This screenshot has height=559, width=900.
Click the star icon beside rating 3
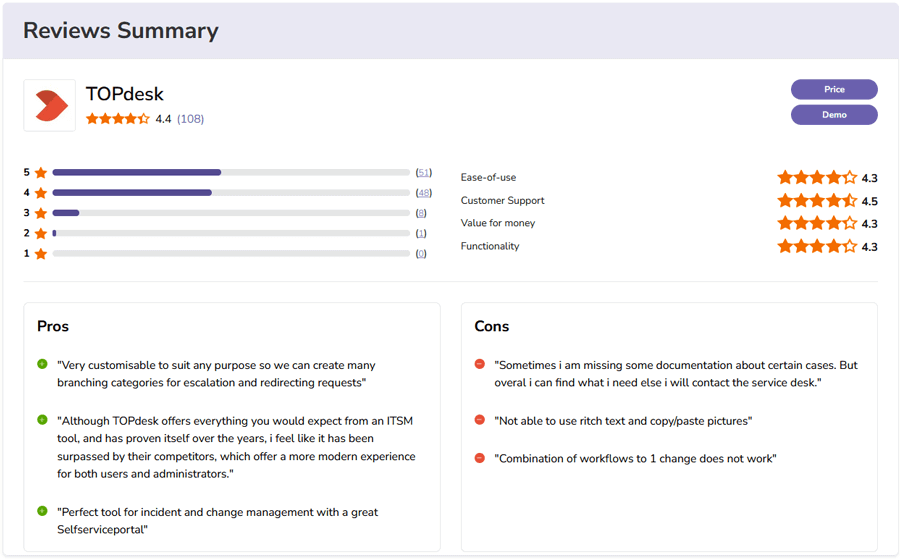click(41, 213)
